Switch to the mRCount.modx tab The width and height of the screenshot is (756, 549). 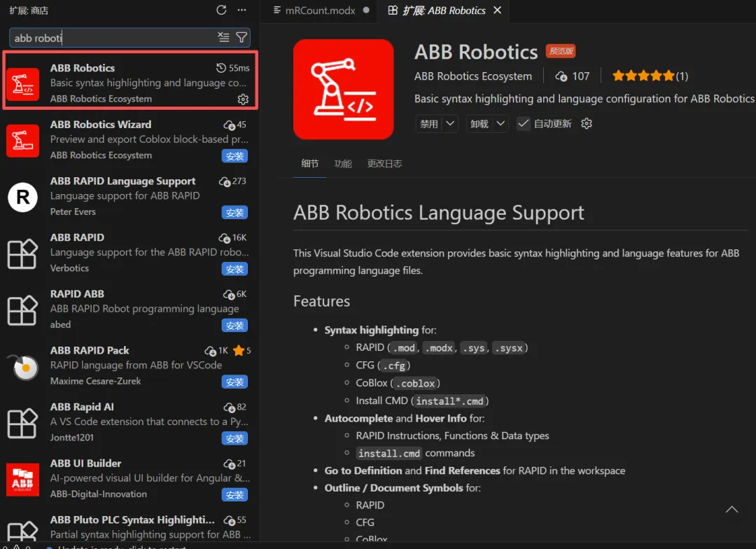321,10
